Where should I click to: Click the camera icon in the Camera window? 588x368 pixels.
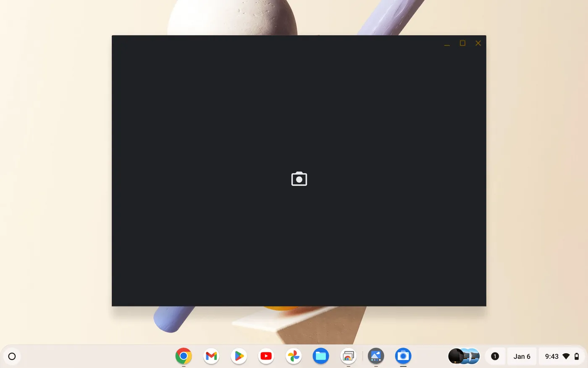299,179
